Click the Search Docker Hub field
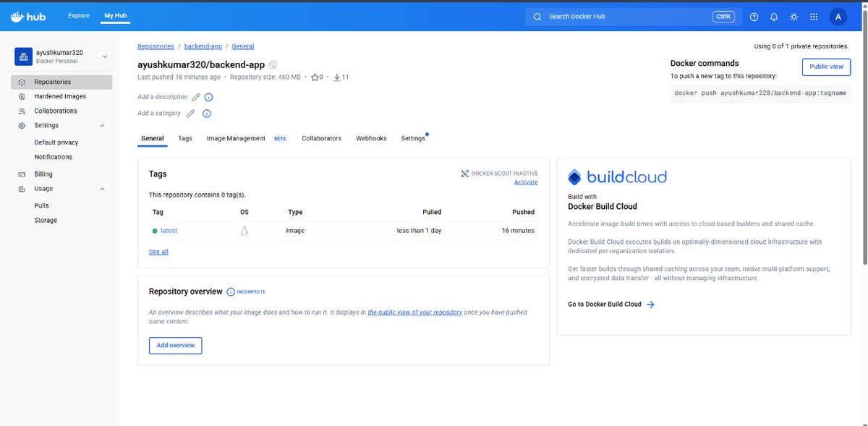 click(632, 17)
